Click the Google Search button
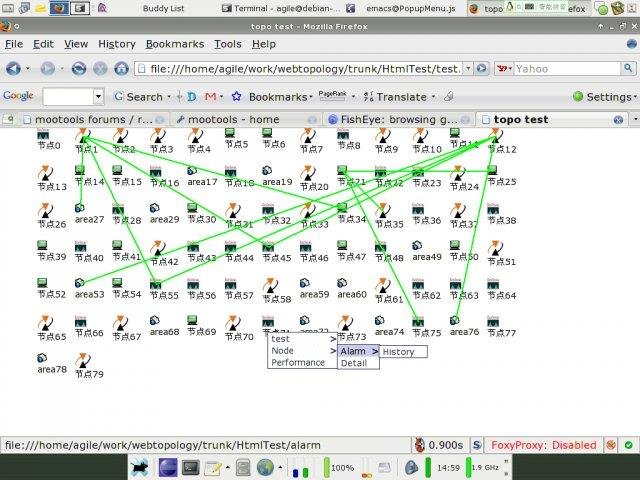The height and width of the screenshot is (480, 640). coord(139,97)
